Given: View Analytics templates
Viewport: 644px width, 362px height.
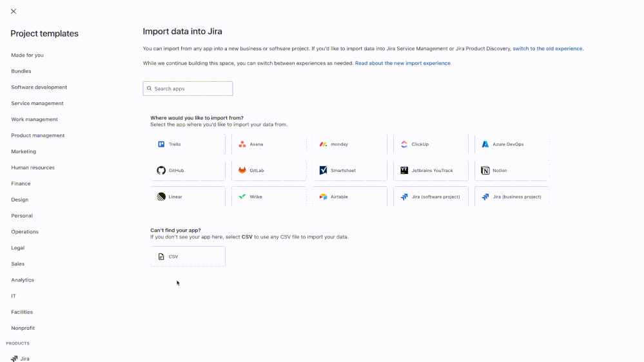Looking at the screenshot, I should (23, 280).
